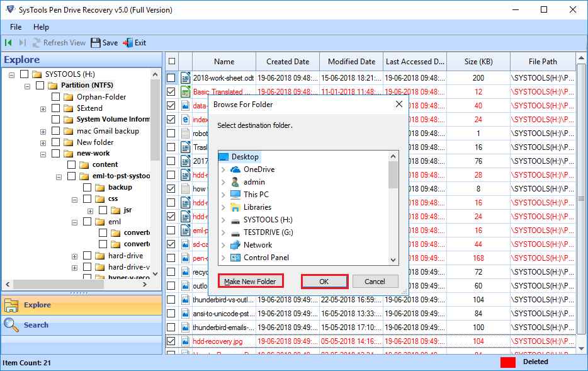The image size is (588, 371).
Task: Click the ansi-to-unicode-pst image file icon
Action: point(185,314)
